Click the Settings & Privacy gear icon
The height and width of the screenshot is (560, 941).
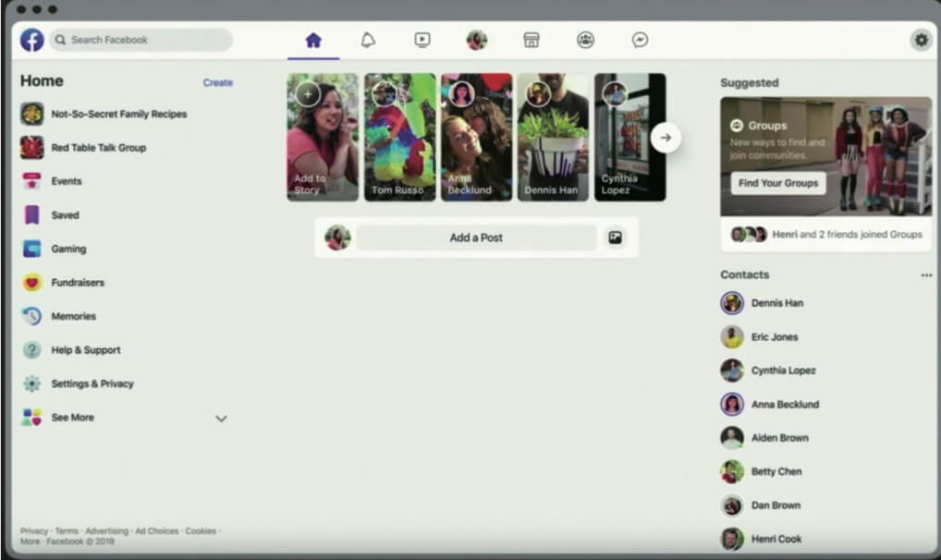coord(31,383)
